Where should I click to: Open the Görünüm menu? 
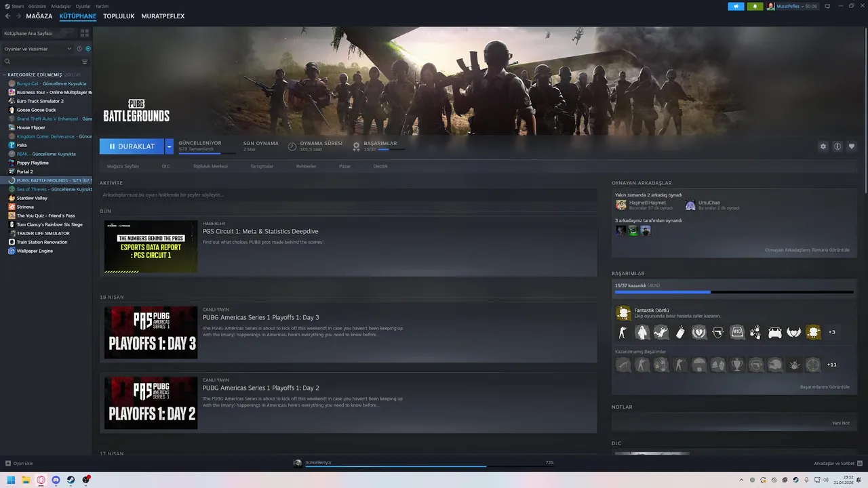click(37, 6)
